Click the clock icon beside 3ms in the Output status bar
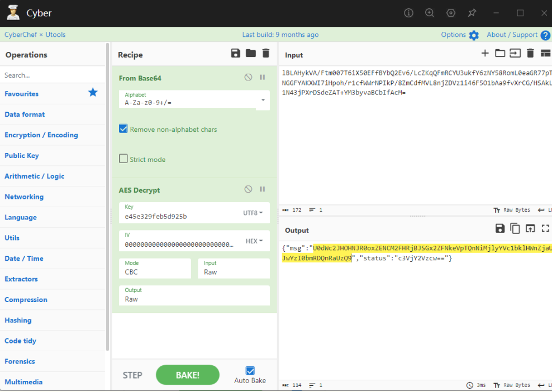 point(470,385)
